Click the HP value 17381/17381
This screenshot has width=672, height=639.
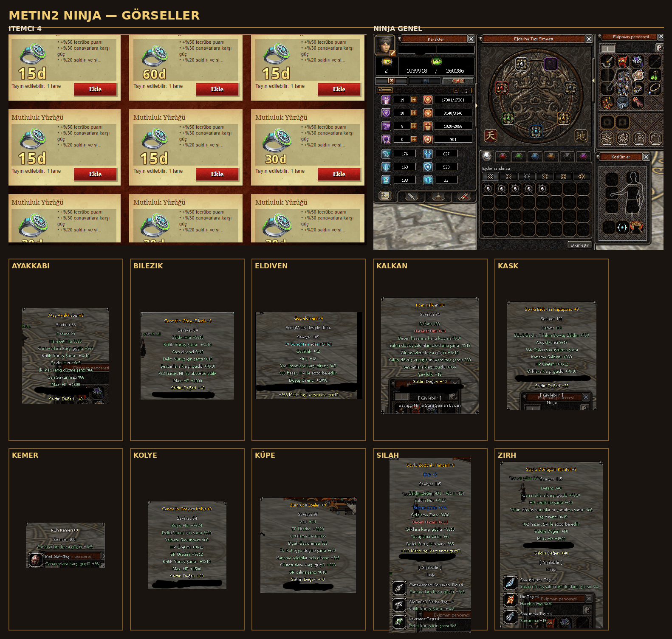(x=453, y=100)
